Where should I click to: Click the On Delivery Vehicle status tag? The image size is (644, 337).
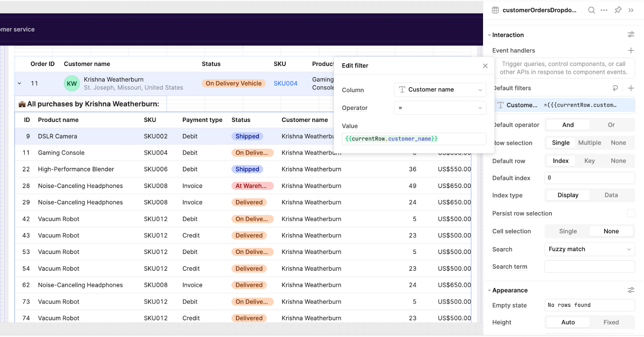233,84
